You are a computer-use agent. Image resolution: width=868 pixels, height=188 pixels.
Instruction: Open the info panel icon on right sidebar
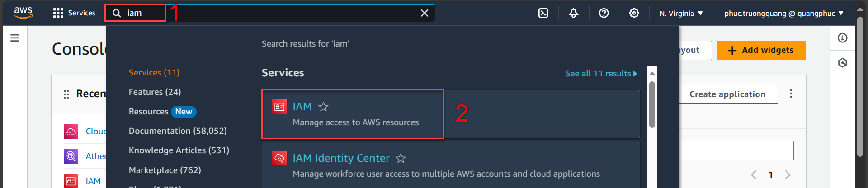pyautogui.click(x=843, y=38)
